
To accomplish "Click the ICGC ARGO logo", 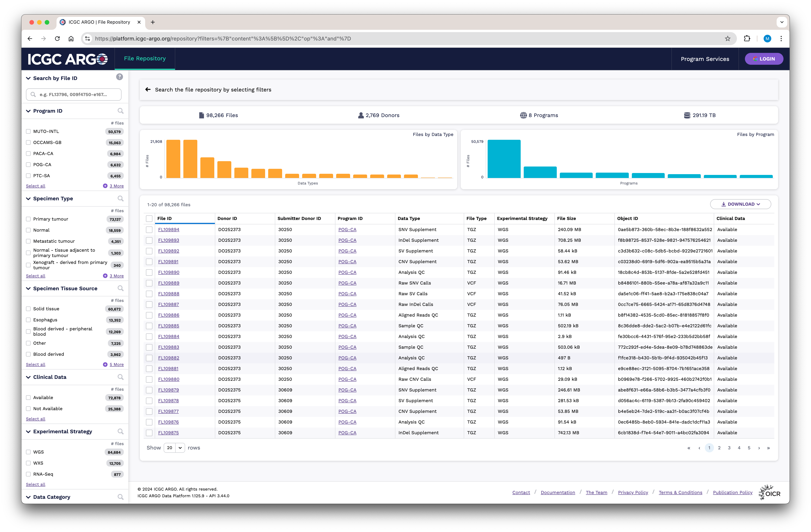I will pos(67,59).
